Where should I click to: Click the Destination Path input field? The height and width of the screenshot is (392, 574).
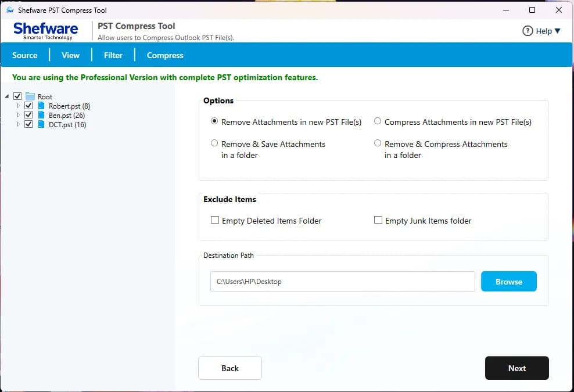click(343, 282)
